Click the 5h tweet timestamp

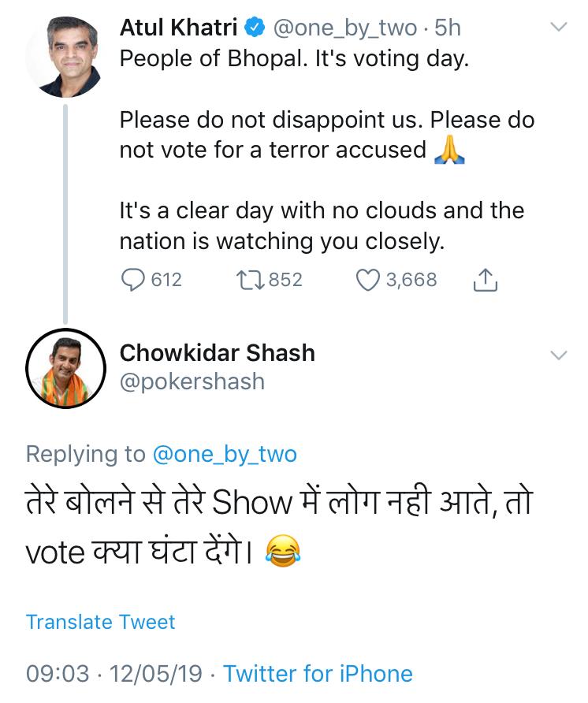point(448,28)
